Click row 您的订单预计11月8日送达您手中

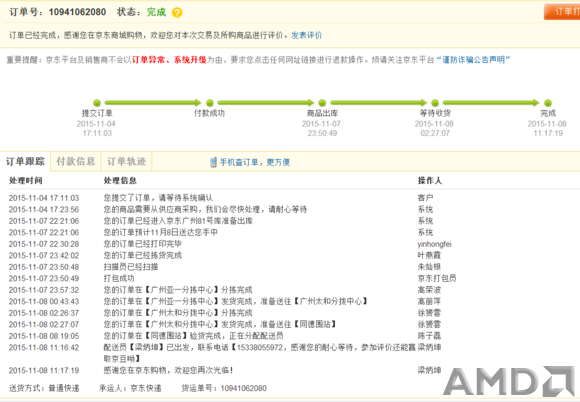tap(161, 232)
